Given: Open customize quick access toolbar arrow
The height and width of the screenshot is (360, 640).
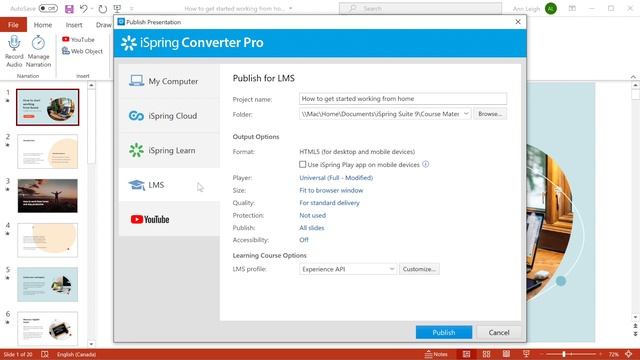Looking at the screenshot, I should (x=131, y=9).
